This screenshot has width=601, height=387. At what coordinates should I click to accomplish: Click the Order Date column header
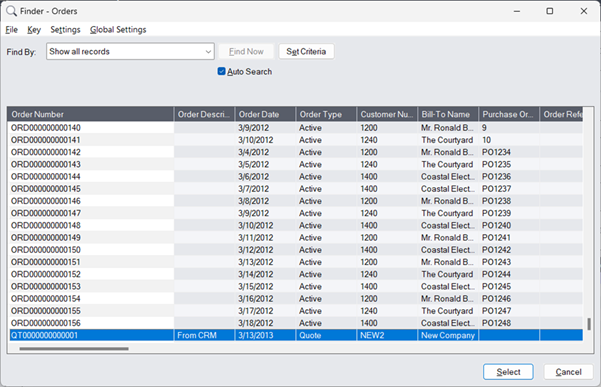(265, 114)
